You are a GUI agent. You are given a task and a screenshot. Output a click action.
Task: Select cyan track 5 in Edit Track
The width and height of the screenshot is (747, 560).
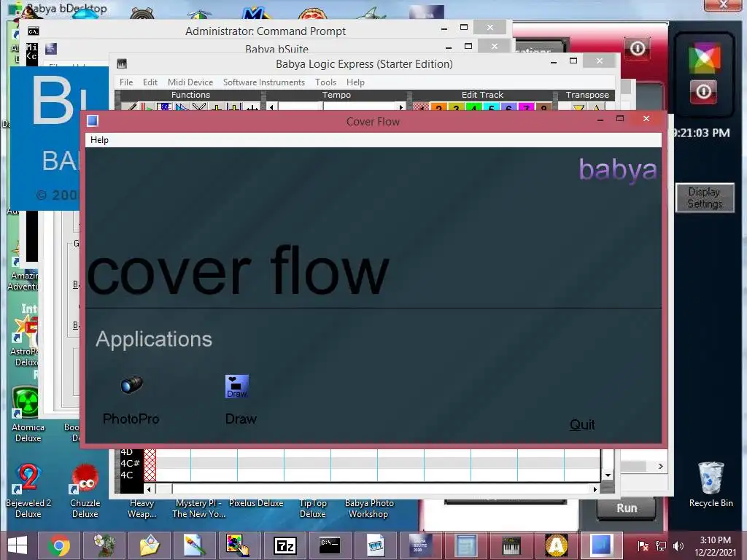491,106
